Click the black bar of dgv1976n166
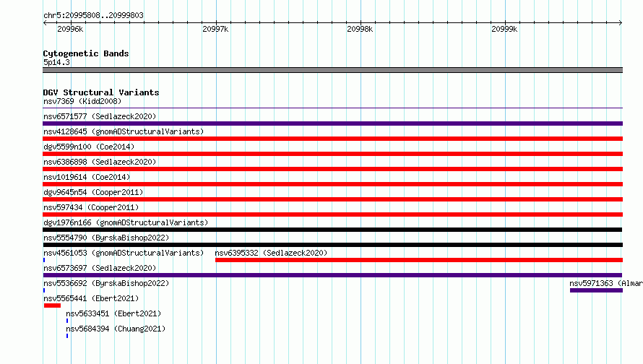 point(332,230)
